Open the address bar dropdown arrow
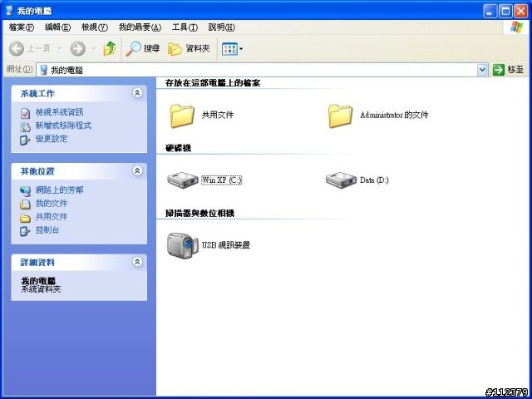 click(x=482, y=70)
